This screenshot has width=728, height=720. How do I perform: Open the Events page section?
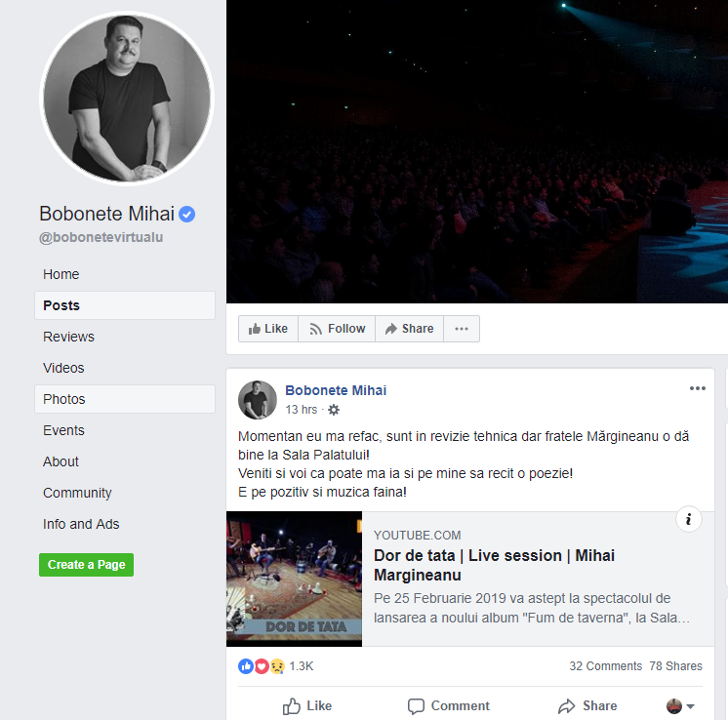(x=63, y=430)
